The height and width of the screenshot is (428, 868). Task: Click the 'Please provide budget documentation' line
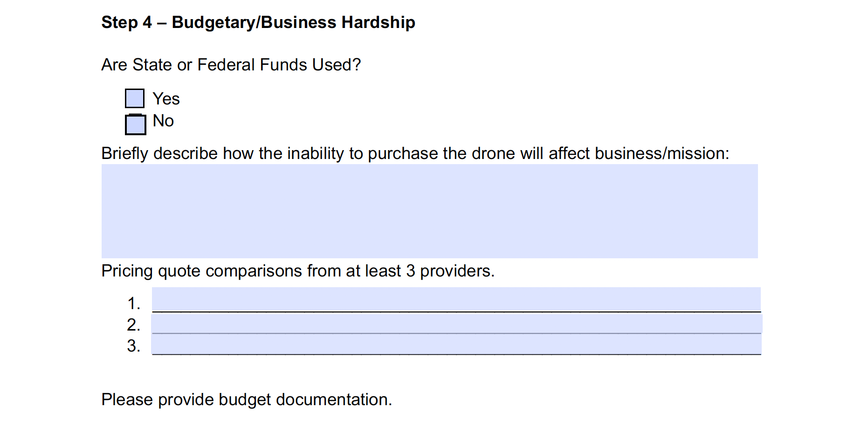click(247, 400)
